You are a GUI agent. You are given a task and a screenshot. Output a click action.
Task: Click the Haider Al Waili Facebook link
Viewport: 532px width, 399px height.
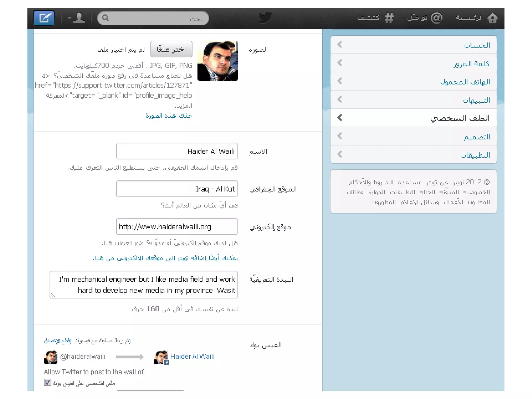tap(192, 356)
